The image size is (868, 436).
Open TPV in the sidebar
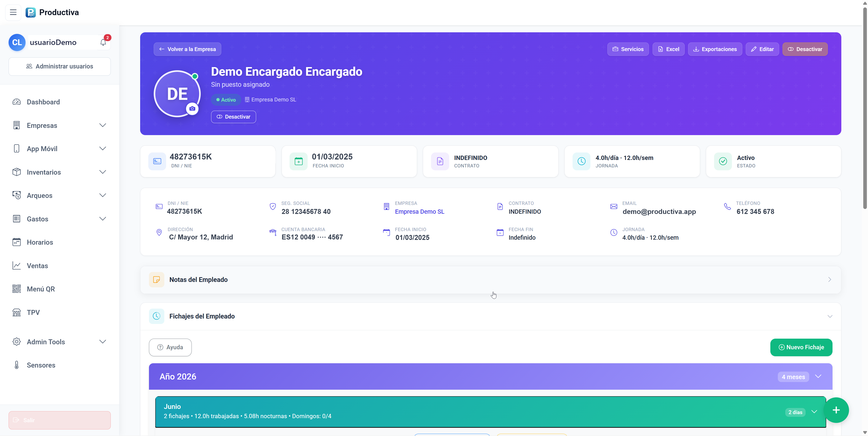tap(60, 312)
